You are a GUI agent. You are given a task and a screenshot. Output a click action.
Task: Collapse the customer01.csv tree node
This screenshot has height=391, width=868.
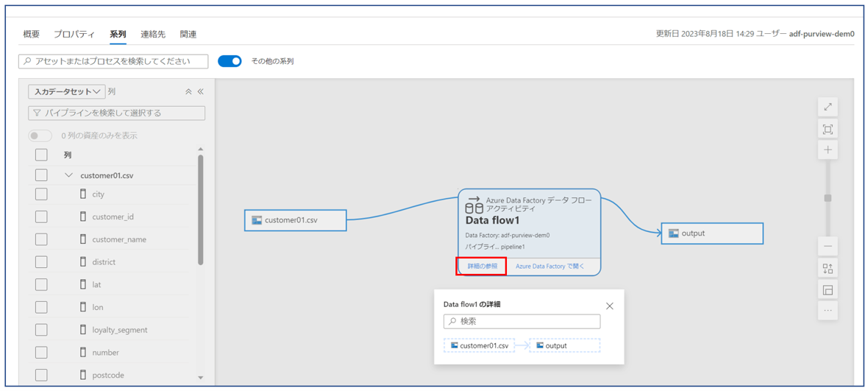[69, 176]
